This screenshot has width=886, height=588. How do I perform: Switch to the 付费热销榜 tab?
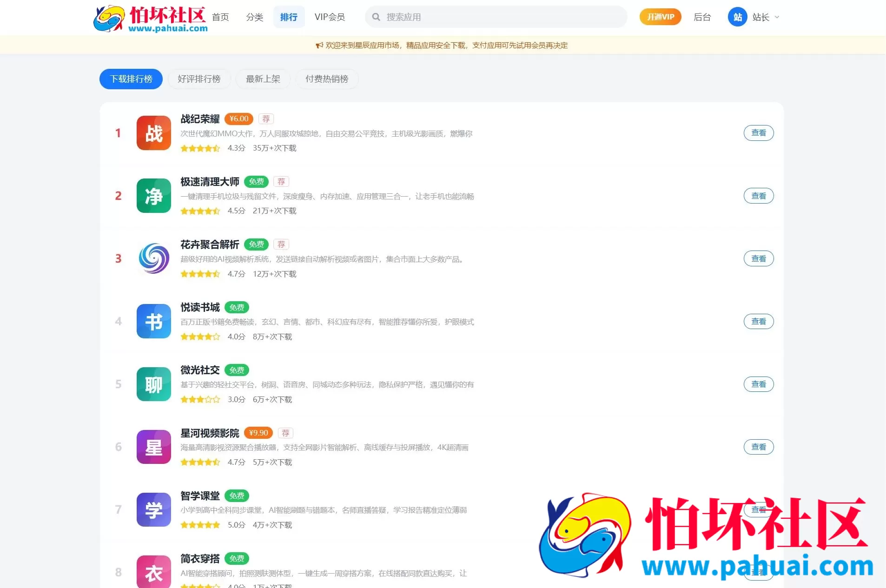click(x=327, y=79)
